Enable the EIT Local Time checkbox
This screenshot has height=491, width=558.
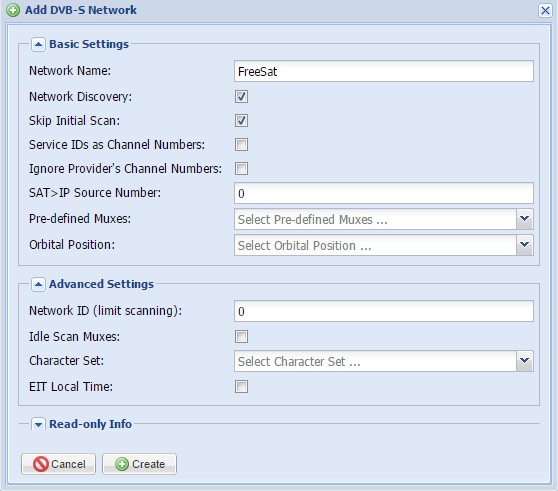tap(241, 387)
